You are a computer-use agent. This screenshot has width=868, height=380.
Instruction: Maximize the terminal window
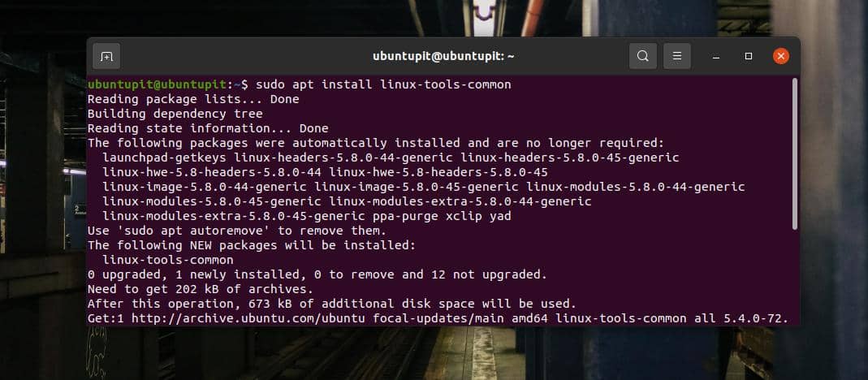click(749, 56)
